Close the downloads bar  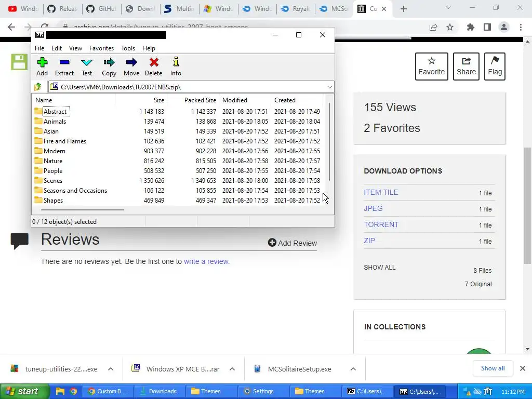point(523,368)
